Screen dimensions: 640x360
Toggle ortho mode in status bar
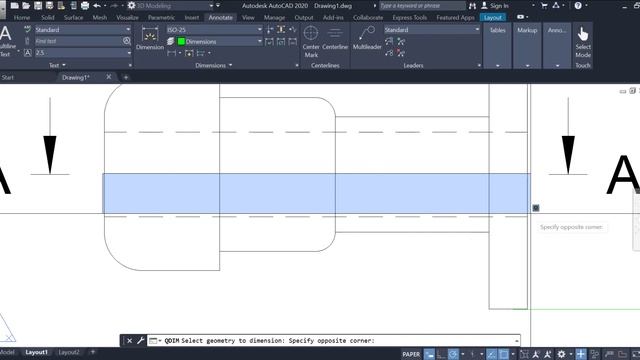[441, 354]
